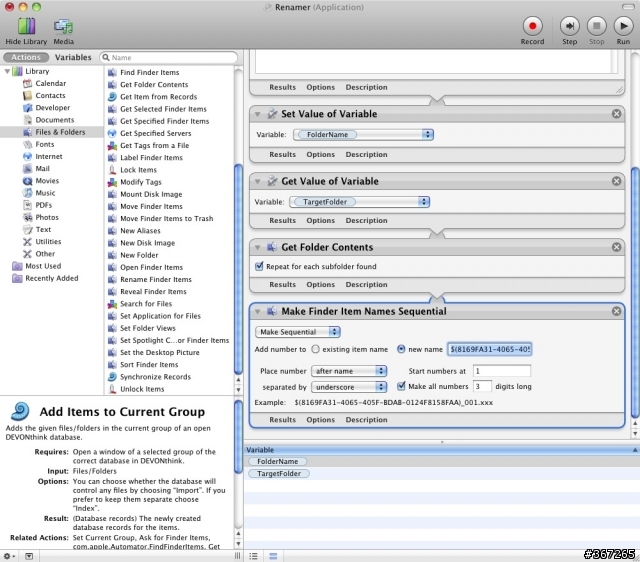Click the Hide Library toolbar icon
The height and width of the screenshot is (562, 640).
26,26
